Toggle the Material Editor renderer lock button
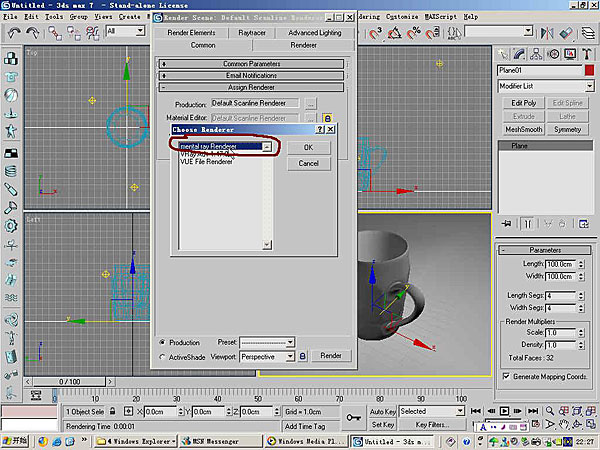This screenshot has height=450, width=600. tap(328, 118)
